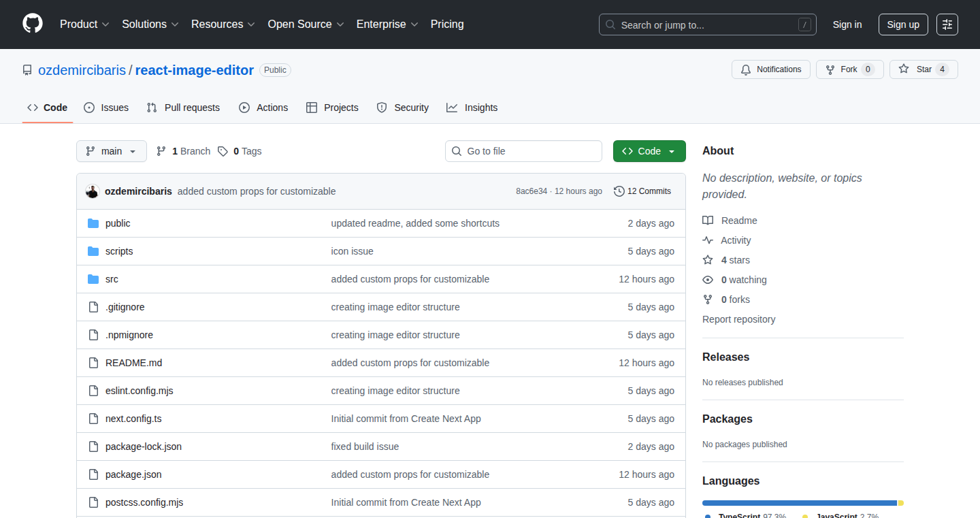This screenshot has height=518, width=980.
Task: Click the Packages heading link
Action: 728,419
